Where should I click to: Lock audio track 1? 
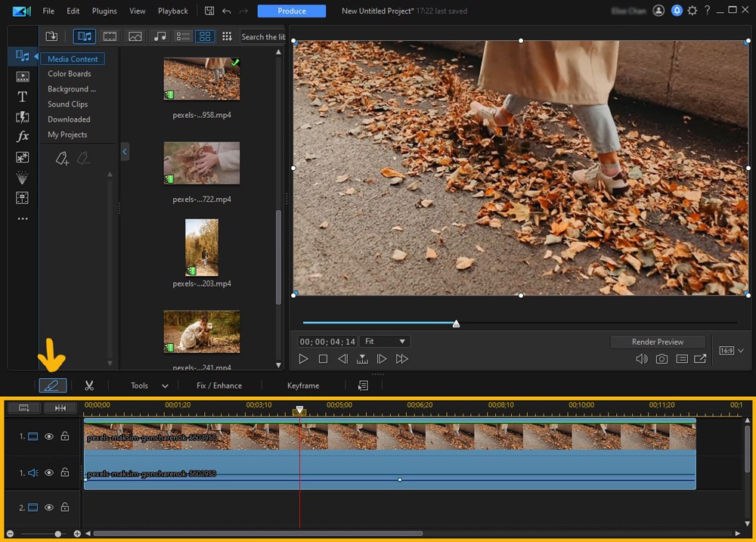(x=64, y=472)
